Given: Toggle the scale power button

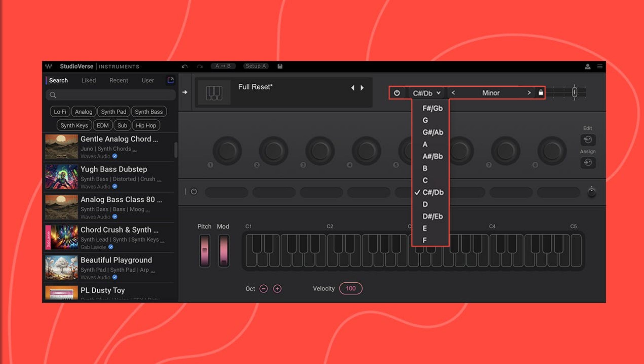Looking at the screenshot, I should (x=397, y=93).
